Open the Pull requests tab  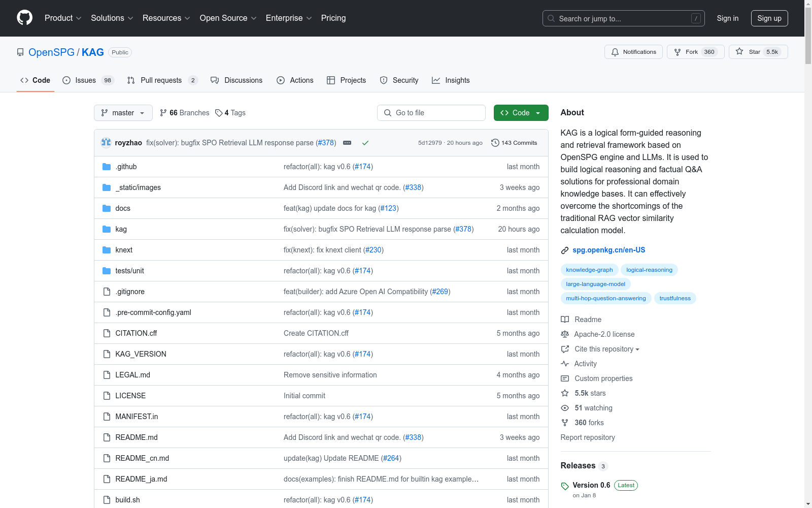162,80
